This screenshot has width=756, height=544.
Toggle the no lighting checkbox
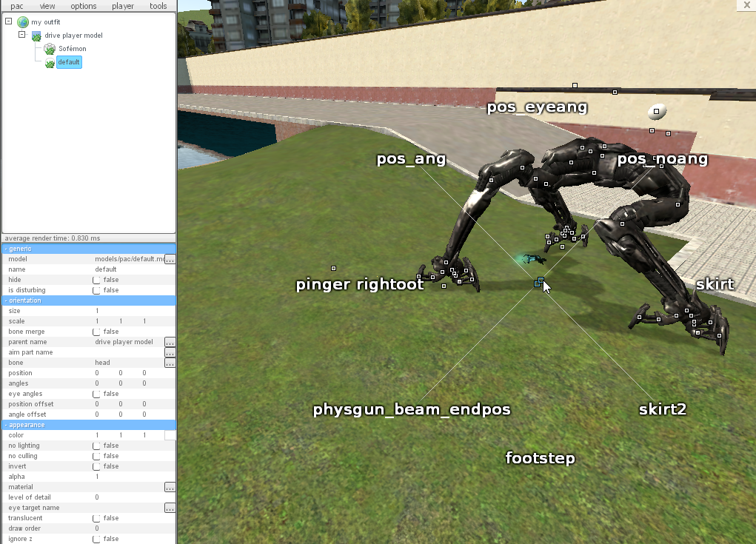[x=97, y=446]
